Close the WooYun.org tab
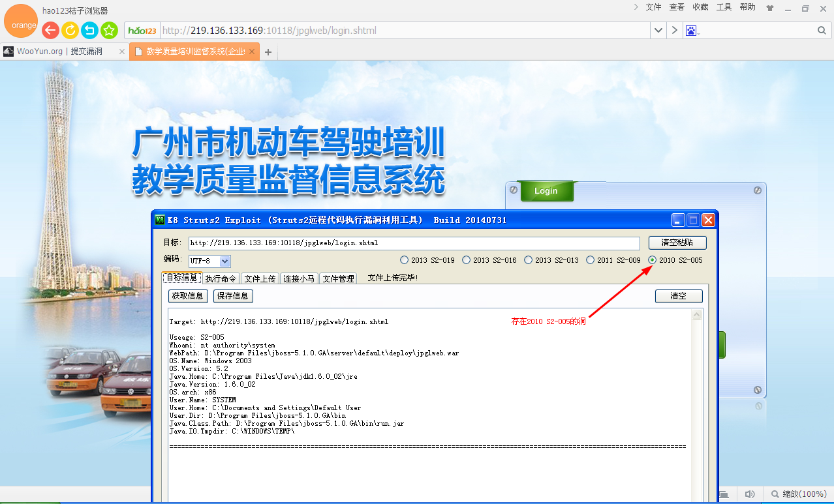 (x=122, y=52)
